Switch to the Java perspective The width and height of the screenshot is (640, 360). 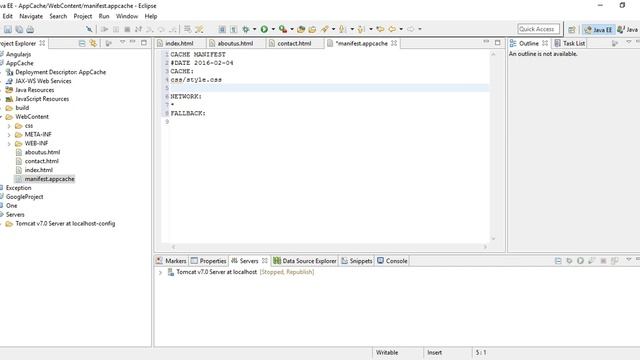point(628,29)
